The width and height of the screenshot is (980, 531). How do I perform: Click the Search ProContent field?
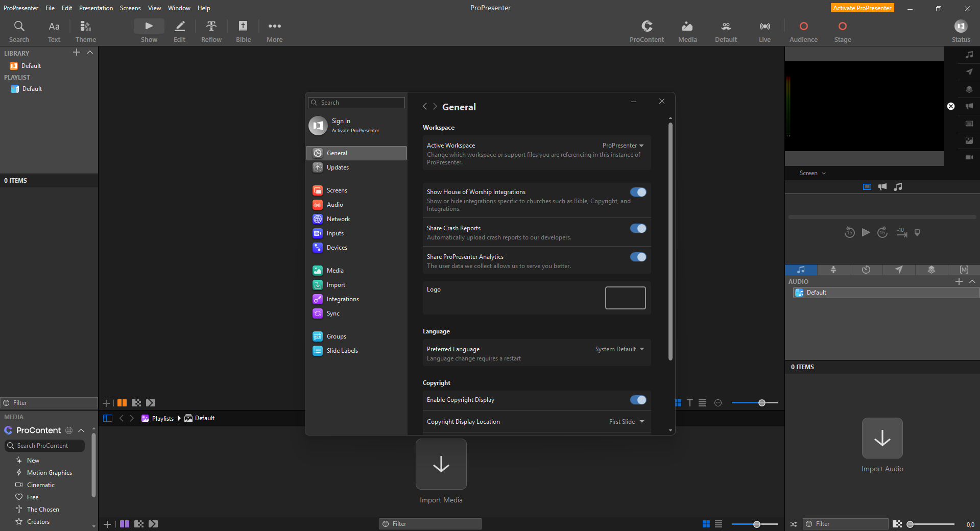[45, 446]
